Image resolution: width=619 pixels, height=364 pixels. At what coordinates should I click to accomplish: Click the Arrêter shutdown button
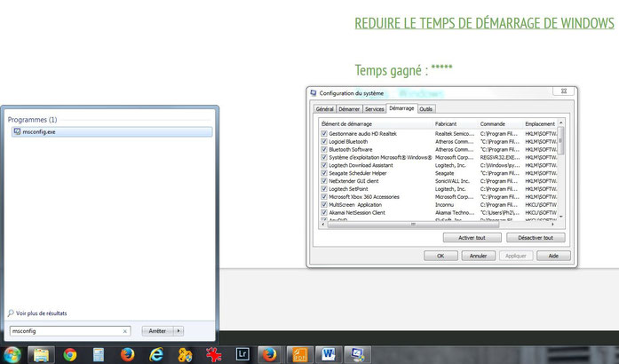[158, 331]
